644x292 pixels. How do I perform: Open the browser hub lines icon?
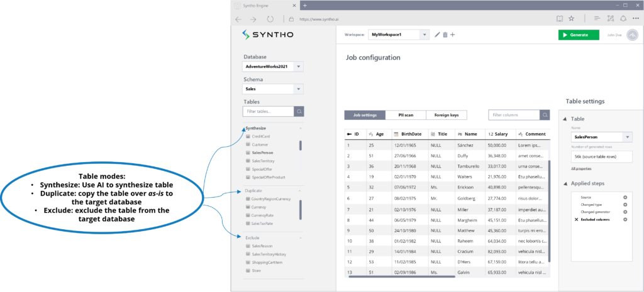tap(597, 19)
